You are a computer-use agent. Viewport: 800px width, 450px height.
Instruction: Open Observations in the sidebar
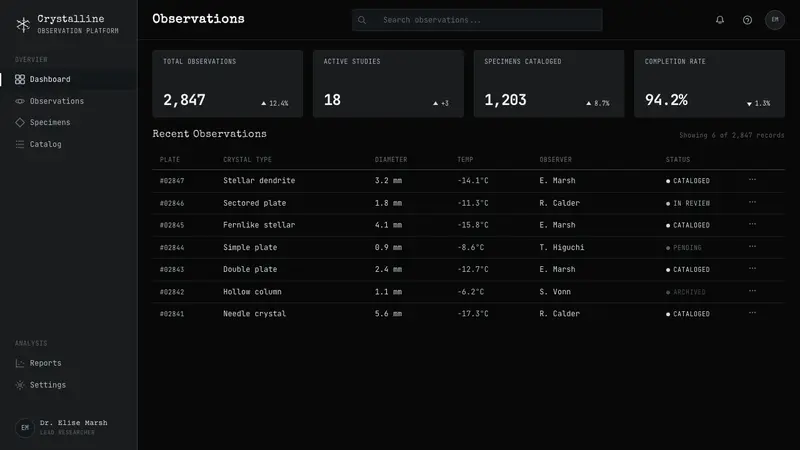pos(69,101)
